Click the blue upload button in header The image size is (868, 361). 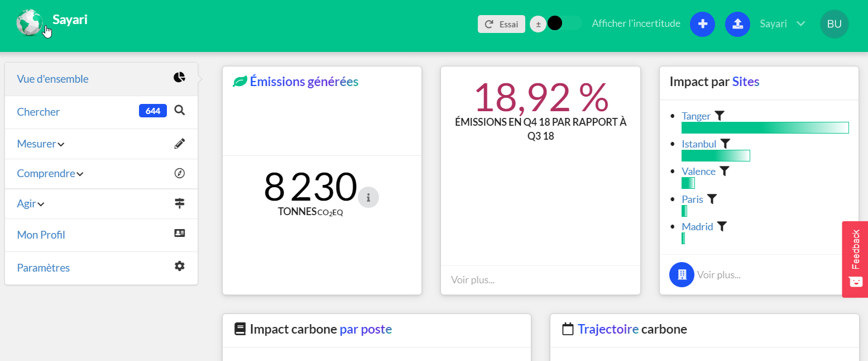(737, 24)
